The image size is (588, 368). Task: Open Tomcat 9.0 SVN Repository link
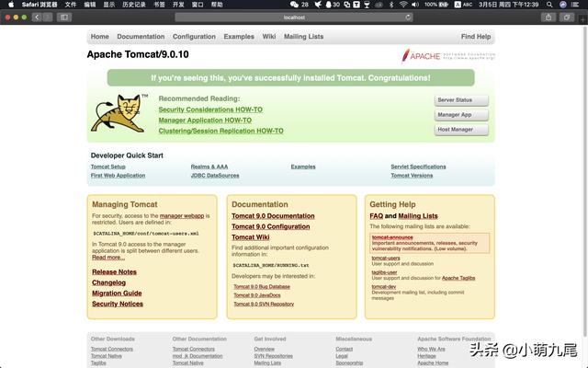pos(264,304)
